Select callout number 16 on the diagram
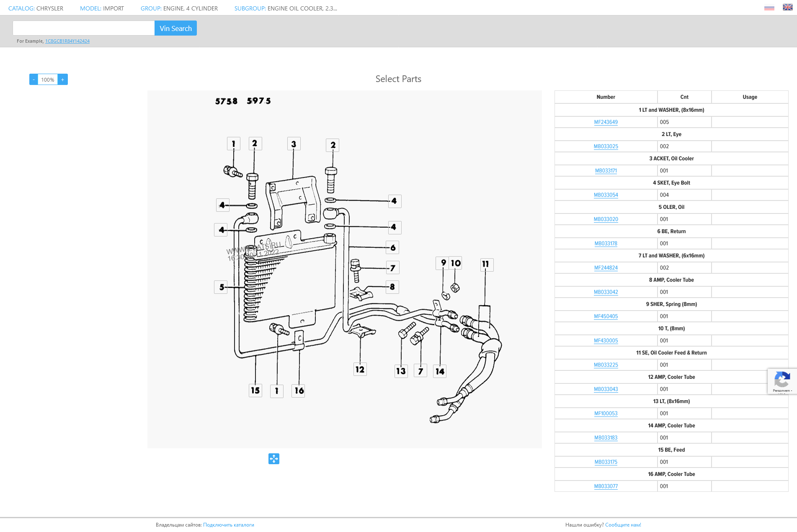Screen dimensions: 797x532 click(299, 391)
